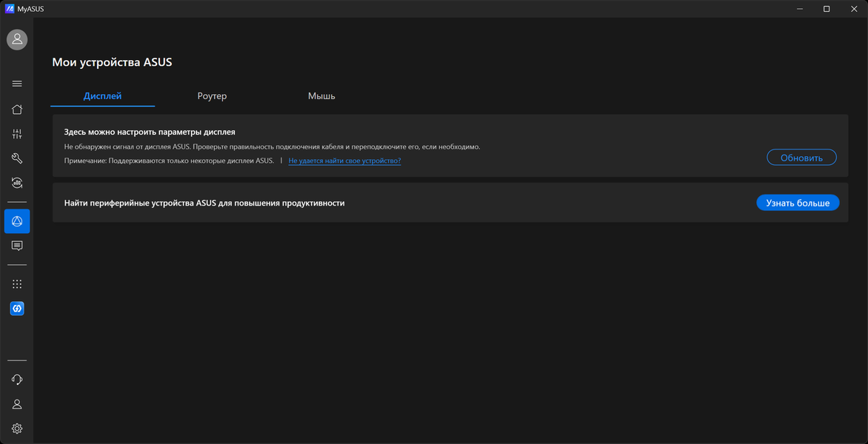Launch the blue link app icon
Image resolution: width=868 pixels, height=444 pixels.
[x=17, y=309]
